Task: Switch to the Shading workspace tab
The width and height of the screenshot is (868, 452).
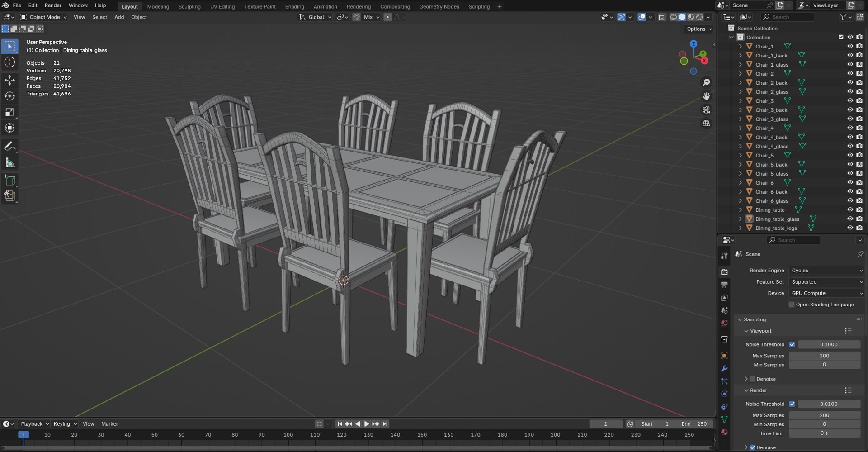Action: pyautogui.click(x=294, y=6)
